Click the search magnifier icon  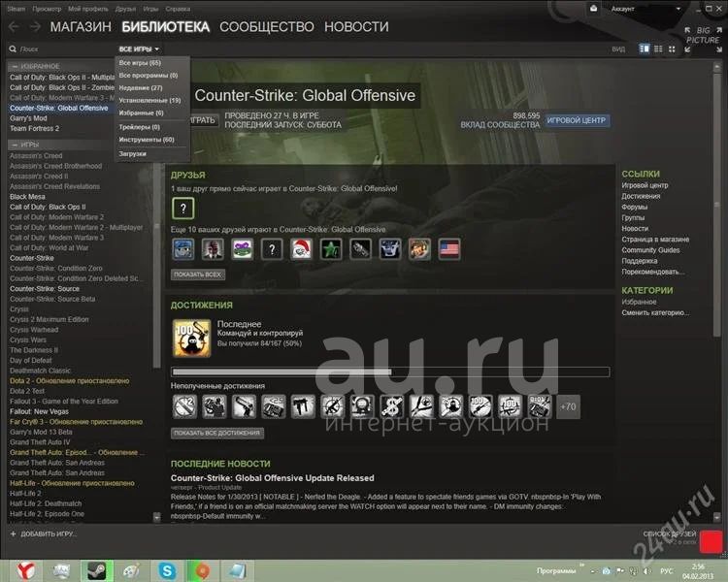(x=13, y=48)
